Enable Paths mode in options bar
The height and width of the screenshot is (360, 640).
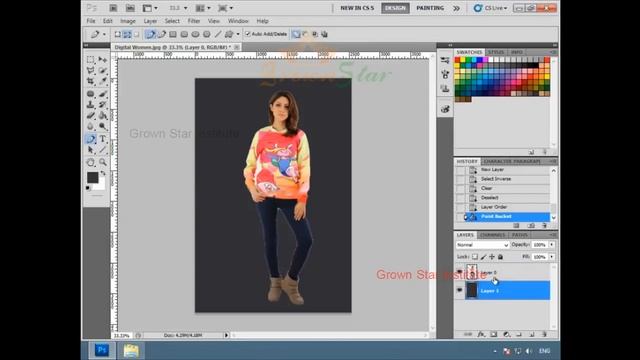pos(127,34)
